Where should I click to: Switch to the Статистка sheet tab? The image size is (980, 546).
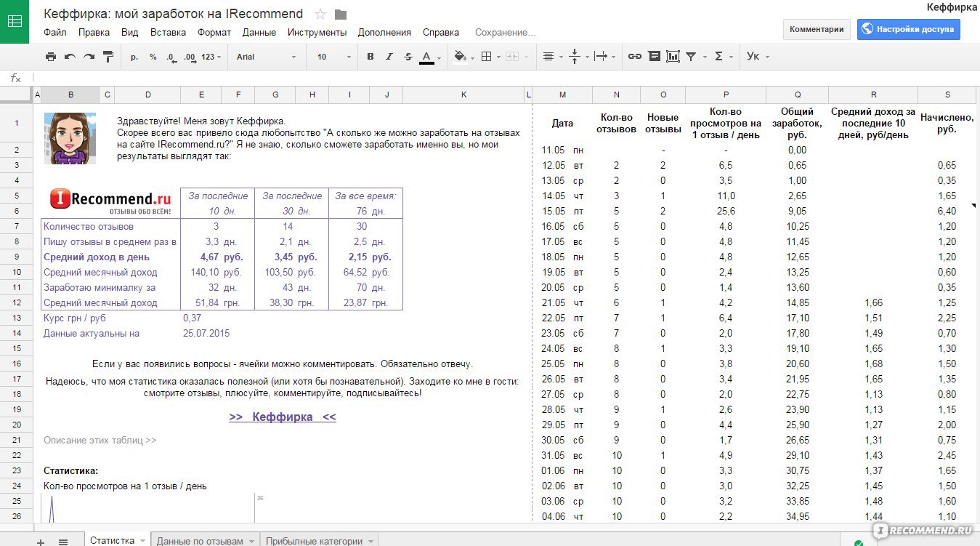112,540
